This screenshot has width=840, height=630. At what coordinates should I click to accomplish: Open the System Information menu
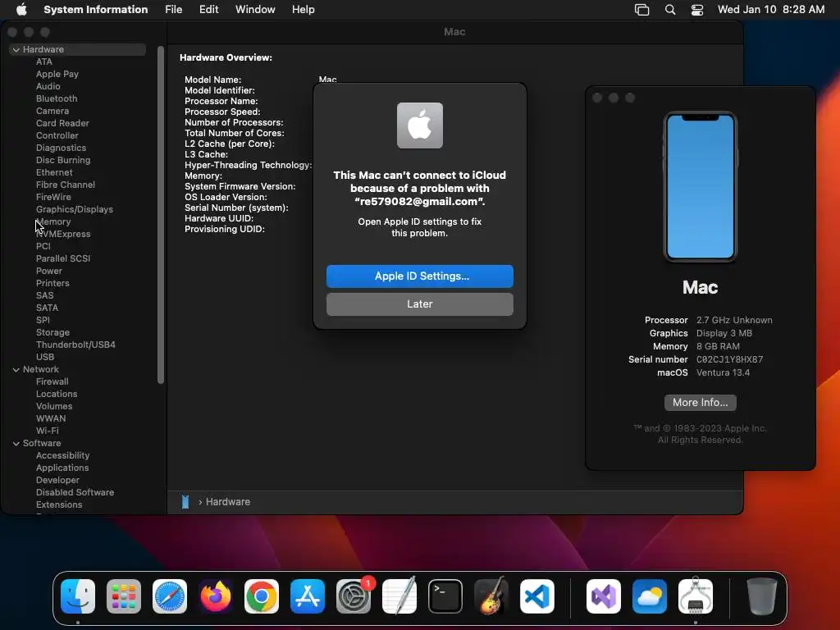click(96, 10)
